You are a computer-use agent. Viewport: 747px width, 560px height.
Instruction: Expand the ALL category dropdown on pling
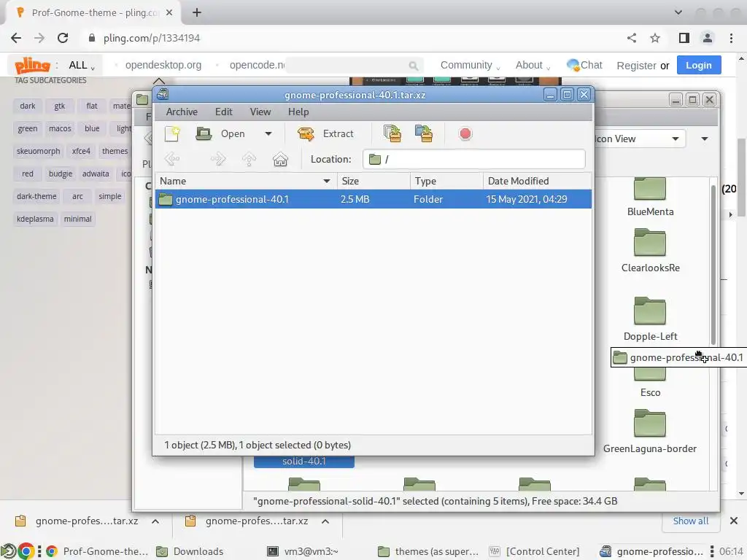pos(82,65)
